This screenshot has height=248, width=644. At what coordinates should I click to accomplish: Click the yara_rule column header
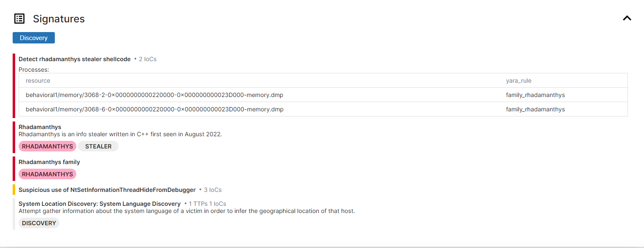tap(521, 81)
